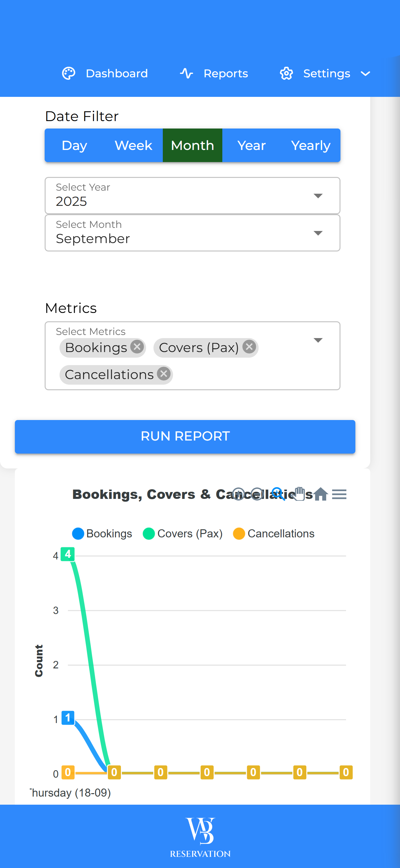Remove the Covers (Pax) metric chip
This screenshot has width=400, height=868.
click(x=249, y=347)
